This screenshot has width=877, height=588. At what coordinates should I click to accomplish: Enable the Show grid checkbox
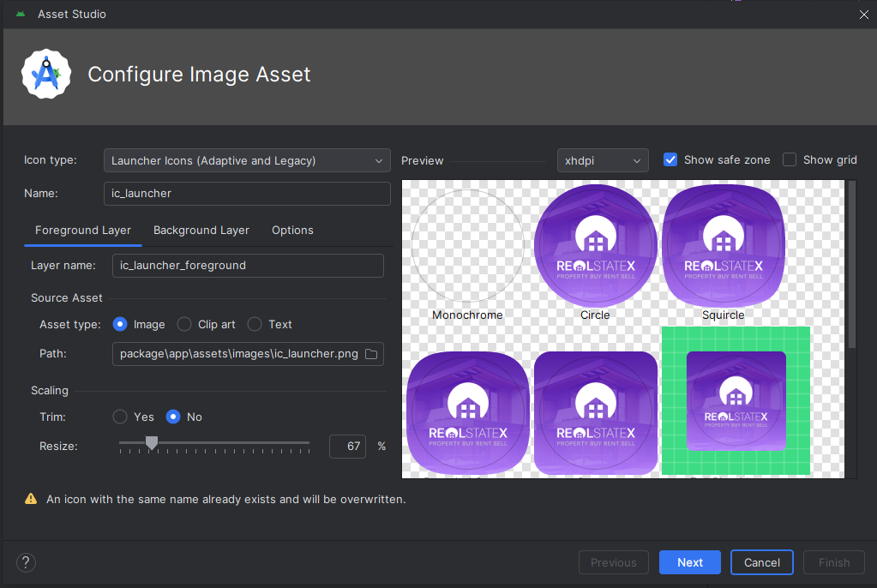790,159
